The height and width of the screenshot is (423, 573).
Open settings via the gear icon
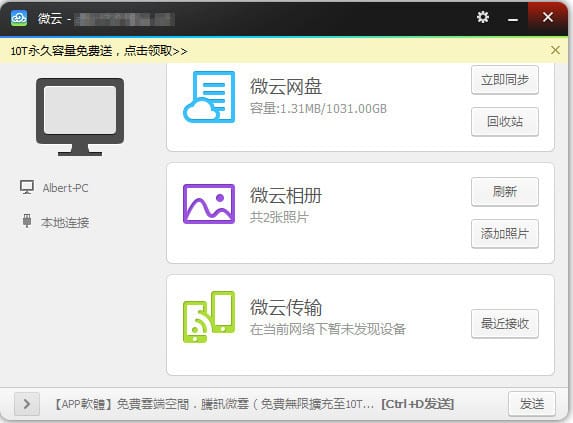click(x=483, y=17)
